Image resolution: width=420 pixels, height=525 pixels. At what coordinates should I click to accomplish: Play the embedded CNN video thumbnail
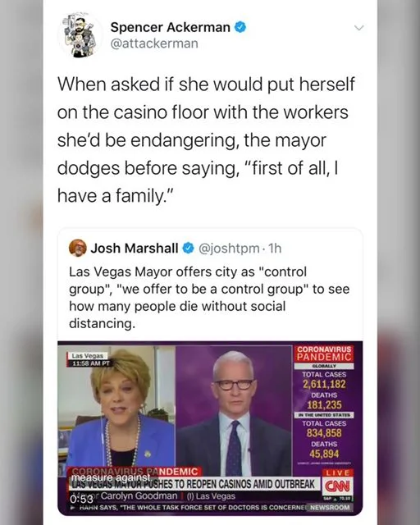point(210,428)
